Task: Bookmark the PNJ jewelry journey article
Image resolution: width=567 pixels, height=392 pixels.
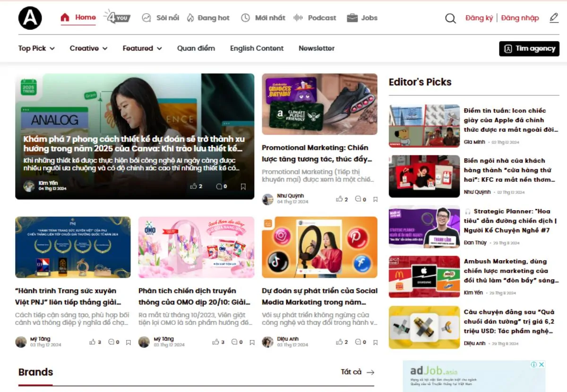Action: pyautogui.click(x=128, y=342)
